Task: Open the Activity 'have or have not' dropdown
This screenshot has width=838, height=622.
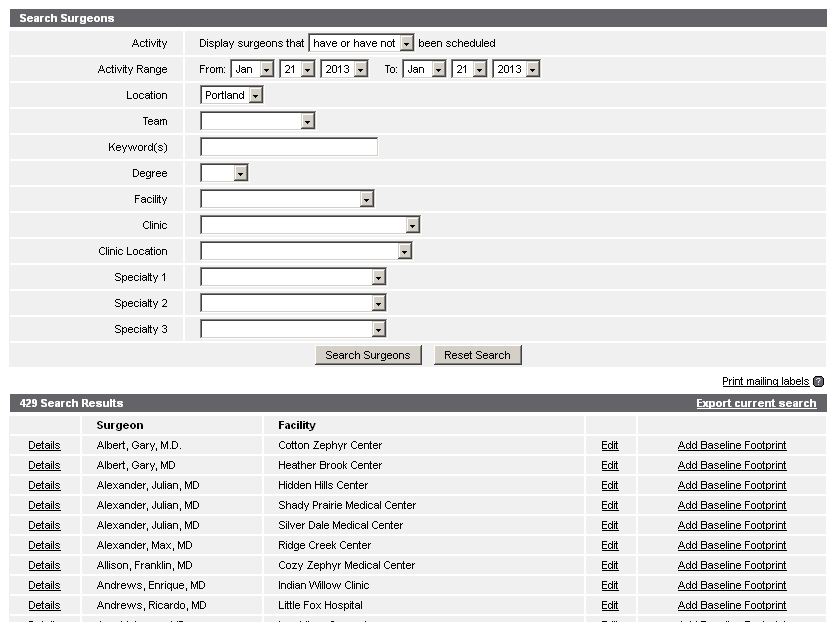Action: pyautogui.click(x=361, y=43)
